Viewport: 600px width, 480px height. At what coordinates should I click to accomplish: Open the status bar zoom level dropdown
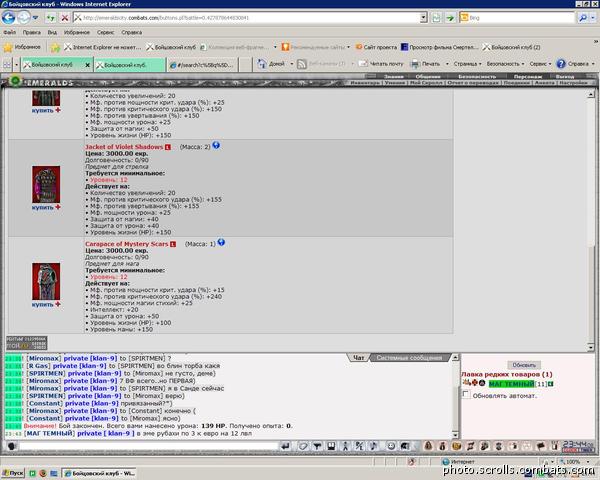pyautogui.click(x=588, y=462)
